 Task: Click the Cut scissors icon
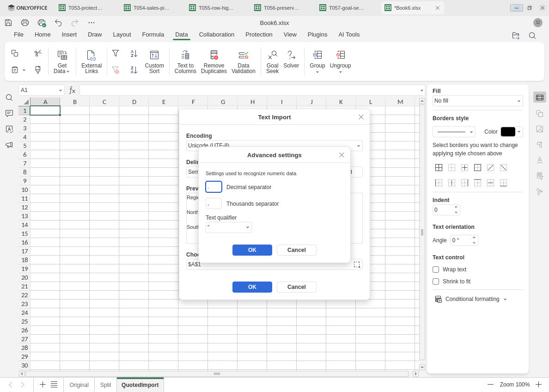(38, 53)
